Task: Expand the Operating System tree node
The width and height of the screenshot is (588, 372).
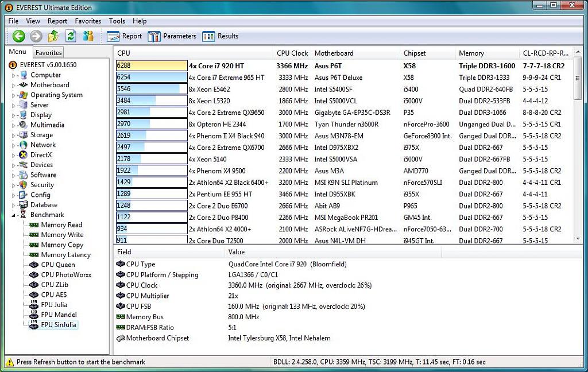Action: (x=14, y=95)
